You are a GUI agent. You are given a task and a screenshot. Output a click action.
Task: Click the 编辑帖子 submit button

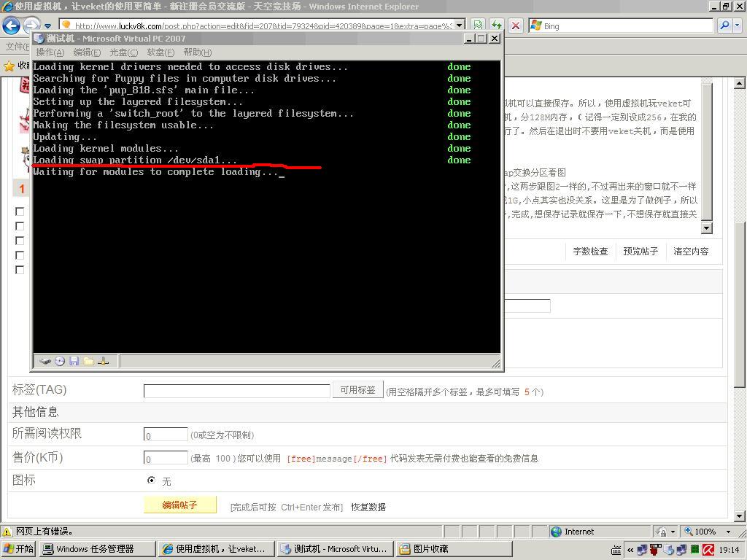click(x=180, y=505)
